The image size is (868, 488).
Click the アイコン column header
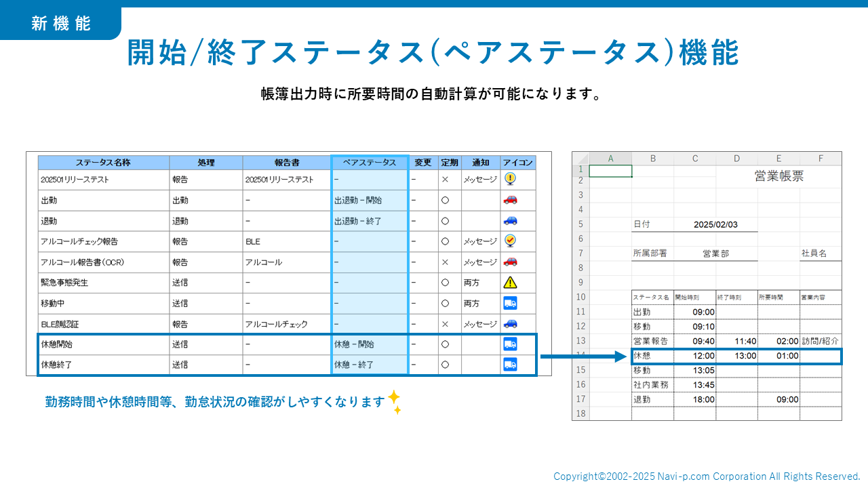[x=518, y=163]
